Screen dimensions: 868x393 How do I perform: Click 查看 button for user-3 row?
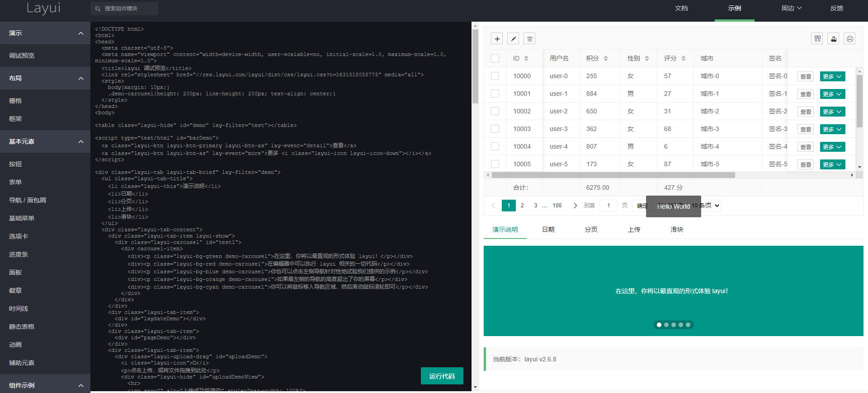pyautogui.click(x=806, y=129)
